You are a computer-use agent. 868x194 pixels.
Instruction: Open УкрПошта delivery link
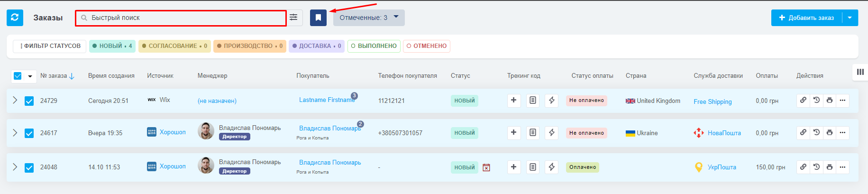[x=722, y=167]
